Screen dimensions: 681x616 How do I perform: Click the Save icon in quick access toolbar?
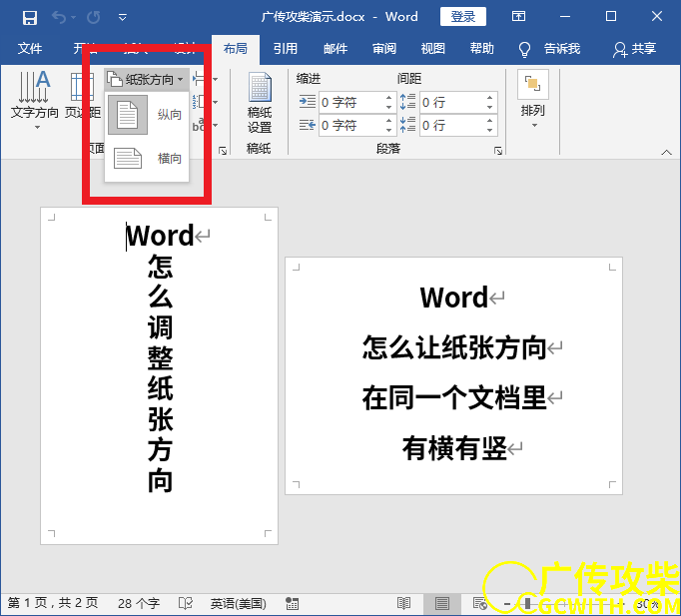click(x=30, y=17)
